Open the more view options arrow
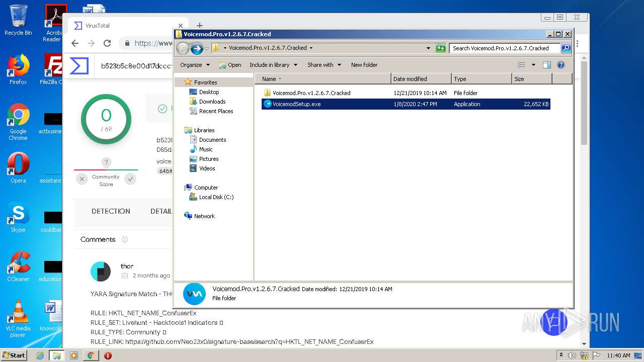The image size is (644, 362). pyautogui.click(x=533, y=65)
